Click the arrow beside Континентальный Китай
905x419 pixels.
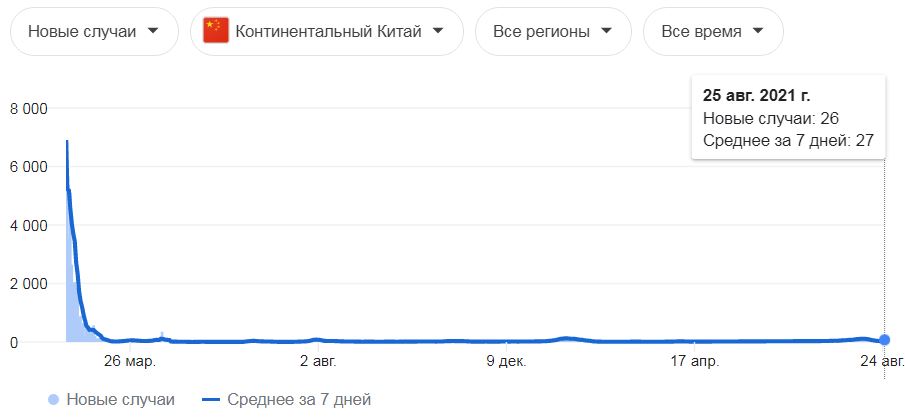click(438, 31)
